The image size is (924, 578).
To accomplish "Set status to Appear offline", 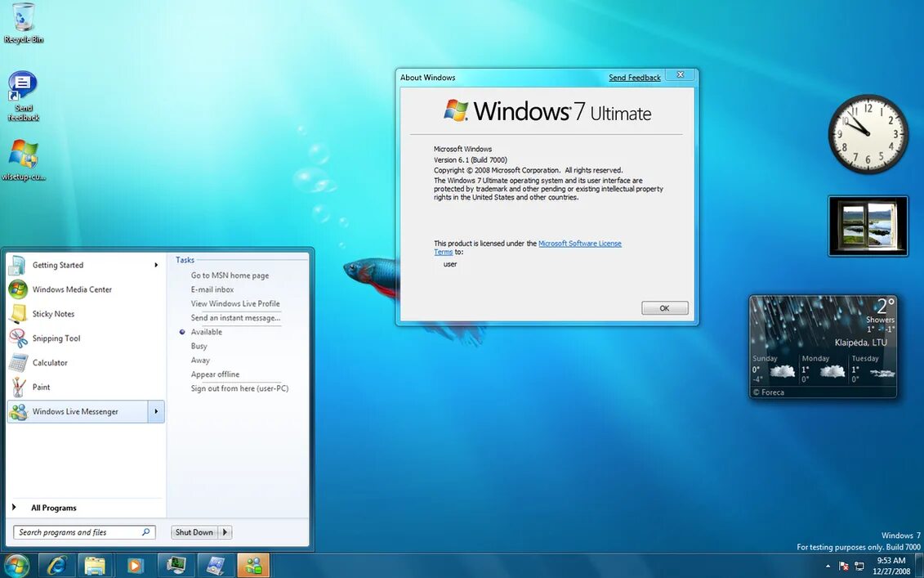I will [x=215, y=374].
